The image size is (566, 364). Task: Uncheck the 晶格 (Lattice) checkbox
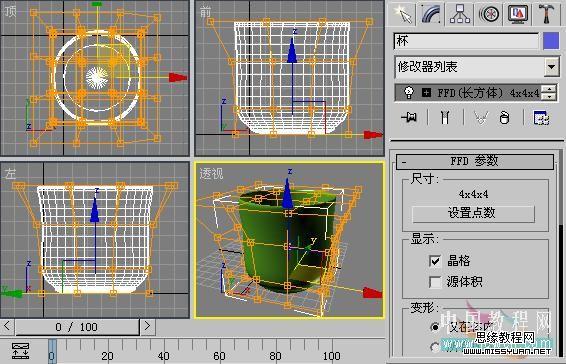pos(435,261)
